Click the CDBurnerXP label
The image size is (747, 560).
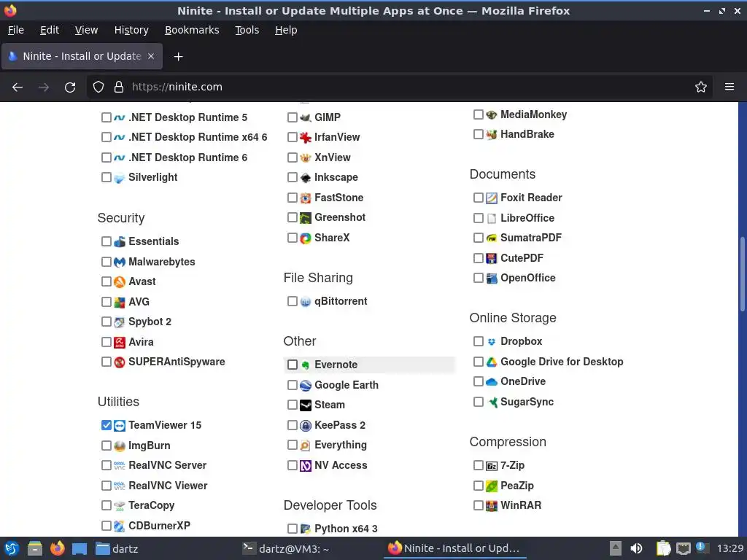coord(160,526)
